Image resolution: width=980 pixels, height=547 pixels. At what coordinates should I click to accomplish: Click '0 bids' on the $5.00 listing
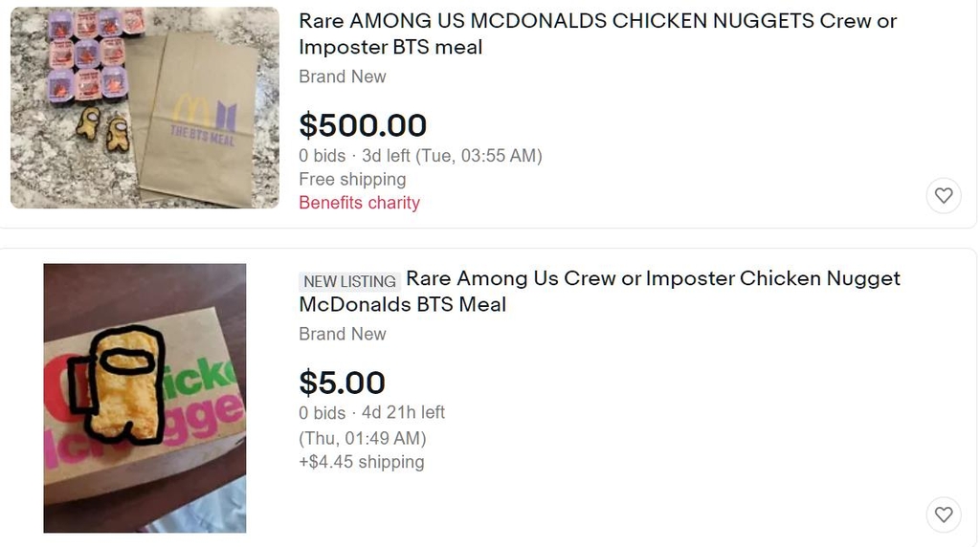click(322, 413)
